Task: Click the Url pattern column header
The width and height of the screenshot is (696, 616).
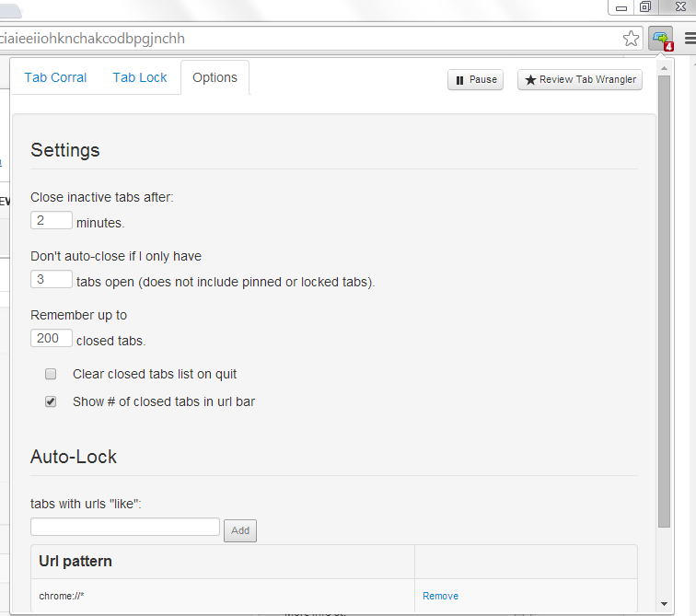Action: [75, 562]
